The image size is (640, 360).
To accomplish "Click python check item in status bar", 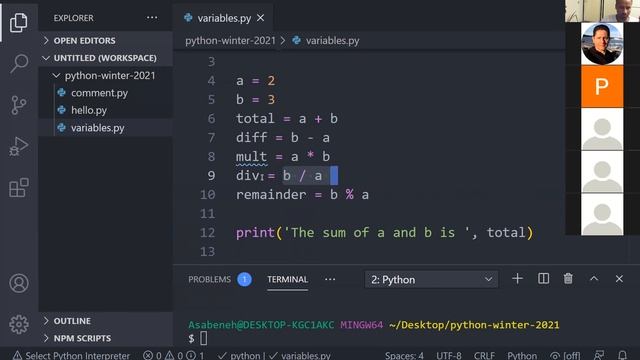I will (x=241, y=355).
